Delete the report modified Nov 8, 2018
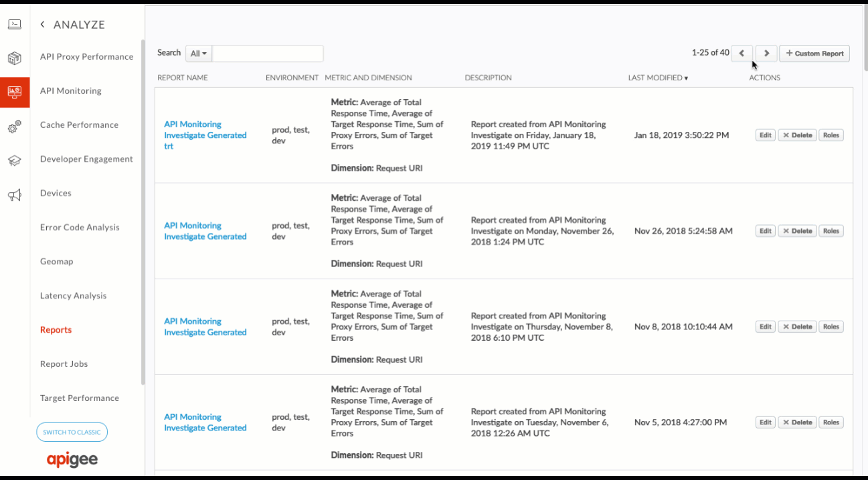The width and height of the screenshot is (868, 480). tap(797, 327)
